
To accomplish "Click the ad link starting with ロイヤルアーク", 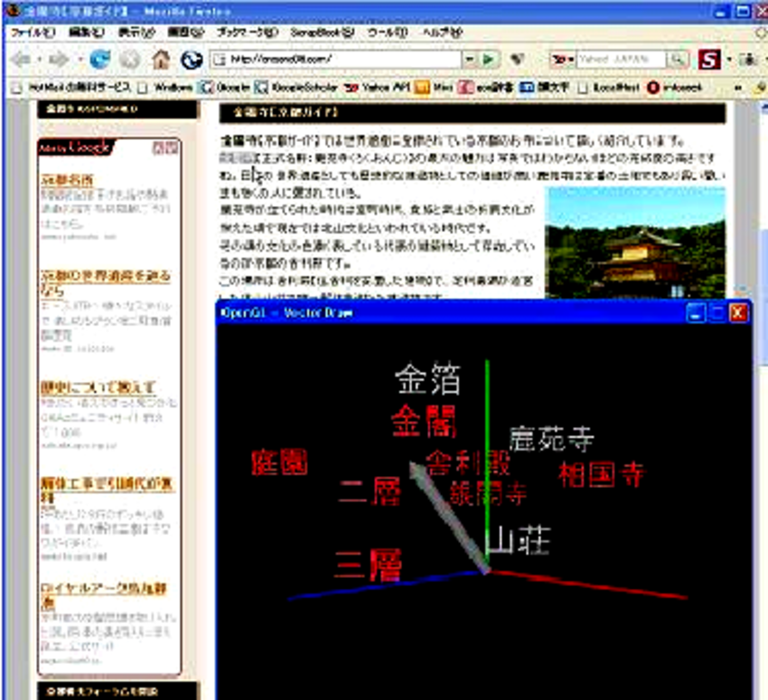I will point(104,595).
